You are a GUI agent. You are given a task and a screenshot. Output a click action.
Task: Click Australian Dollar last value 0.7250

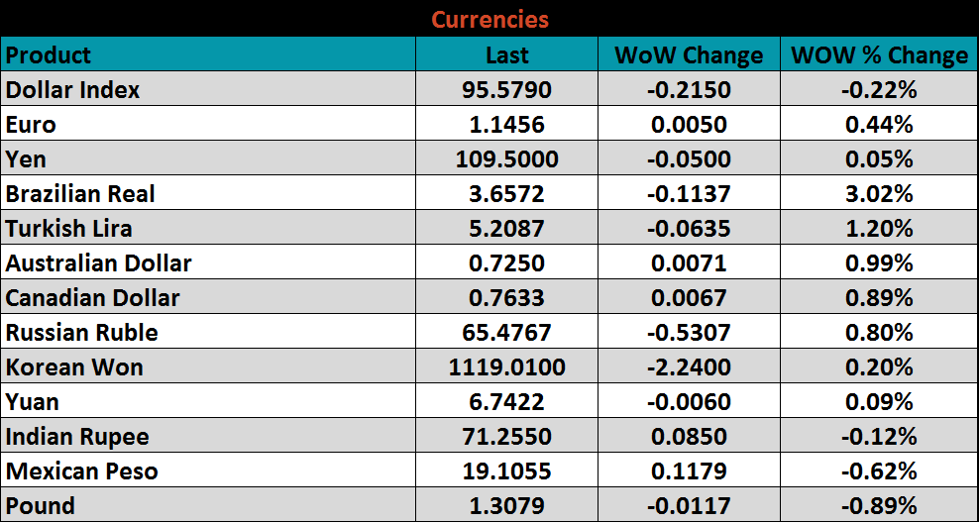coord(506,263)
